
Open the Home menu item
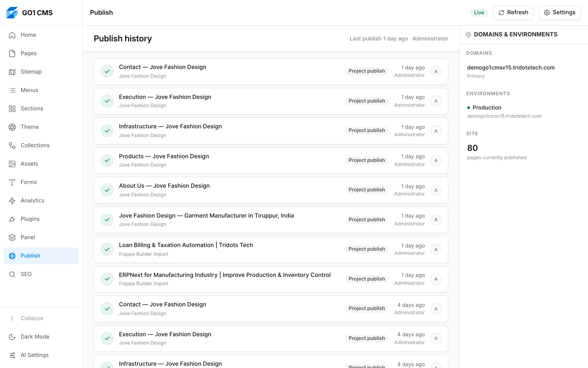[41, 35]
